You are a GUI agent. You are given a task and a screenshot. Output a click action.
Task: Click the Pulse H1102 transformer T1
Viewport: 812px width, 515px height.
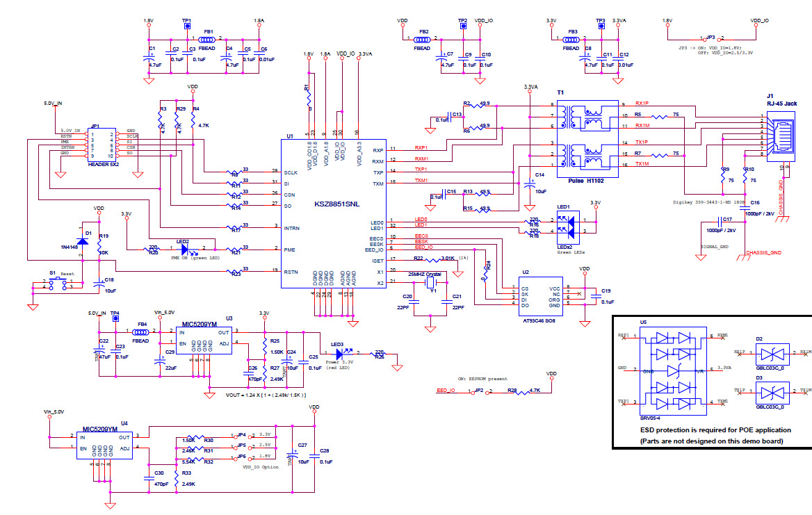(x=586, y=139)
